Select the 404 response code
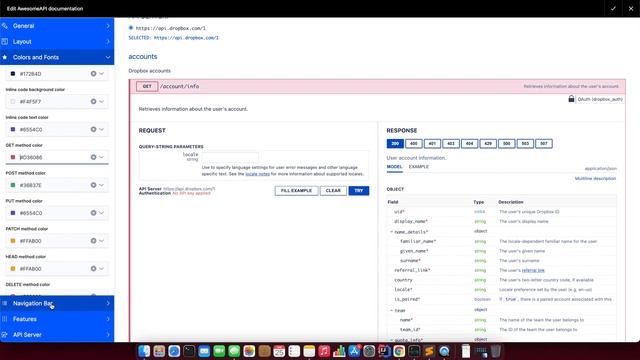The image size is (640, 360). tap(469, 144)
